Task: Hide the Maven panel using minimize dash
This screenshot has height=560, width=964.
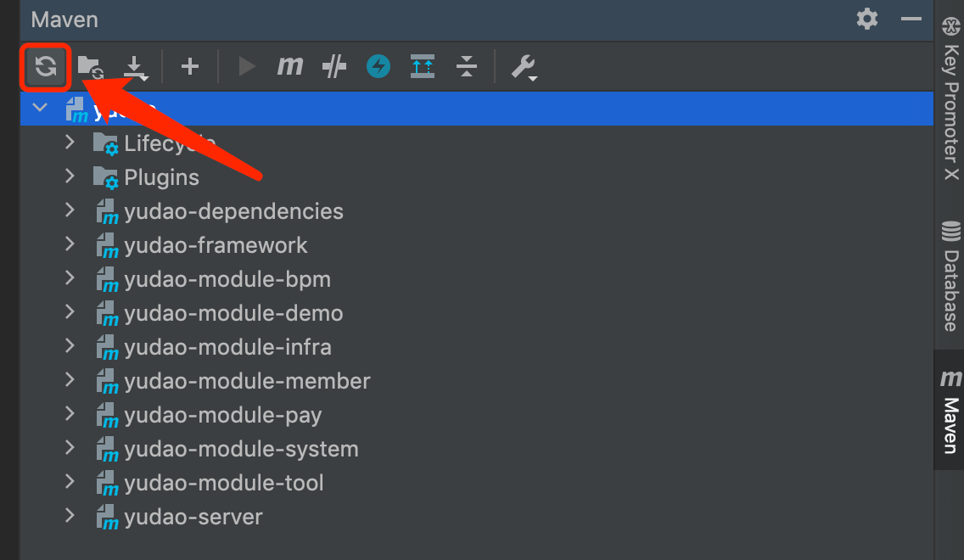Action: coord(911,19)
